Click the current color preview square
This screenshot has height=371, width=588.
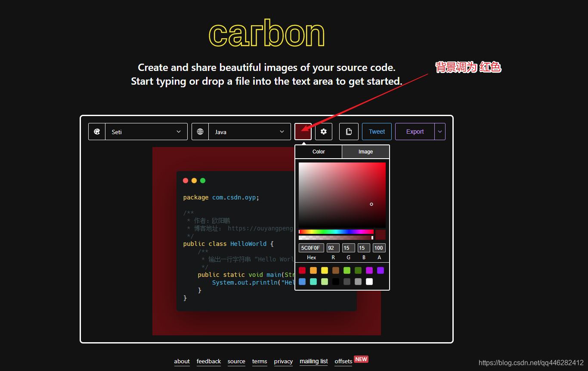(381, 235)
